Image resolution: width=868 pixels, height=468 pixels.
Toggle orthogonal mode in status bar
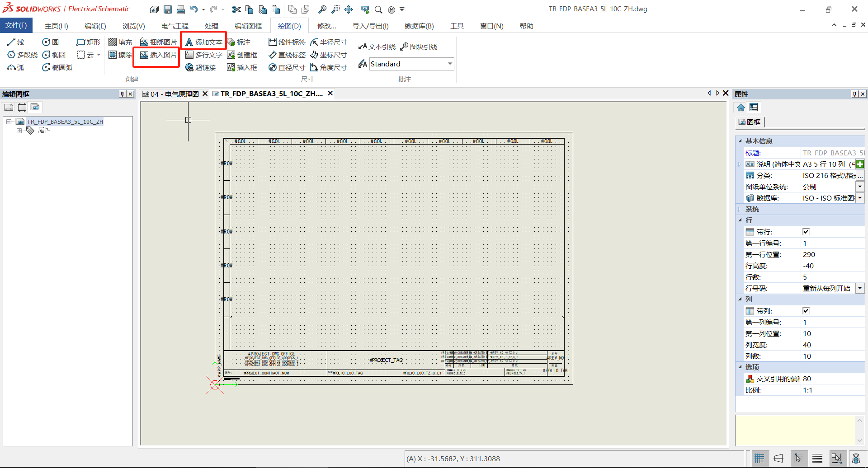click(778, 459)
